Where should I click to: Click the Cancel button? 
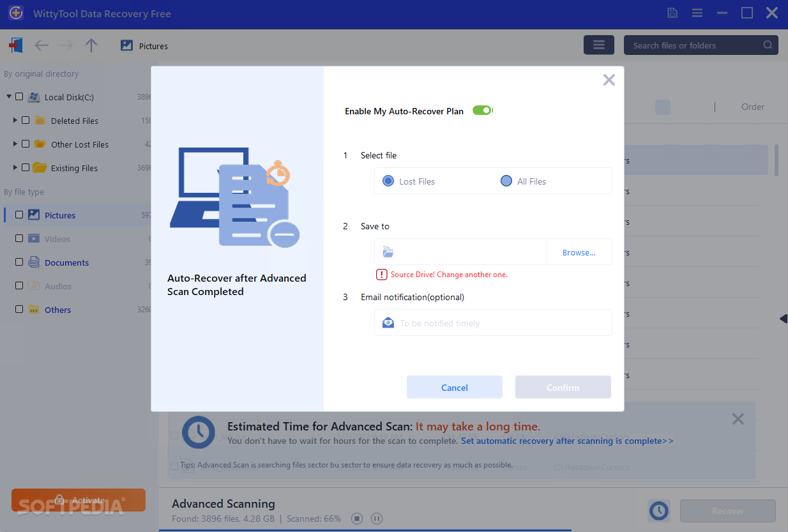(455, 387)
